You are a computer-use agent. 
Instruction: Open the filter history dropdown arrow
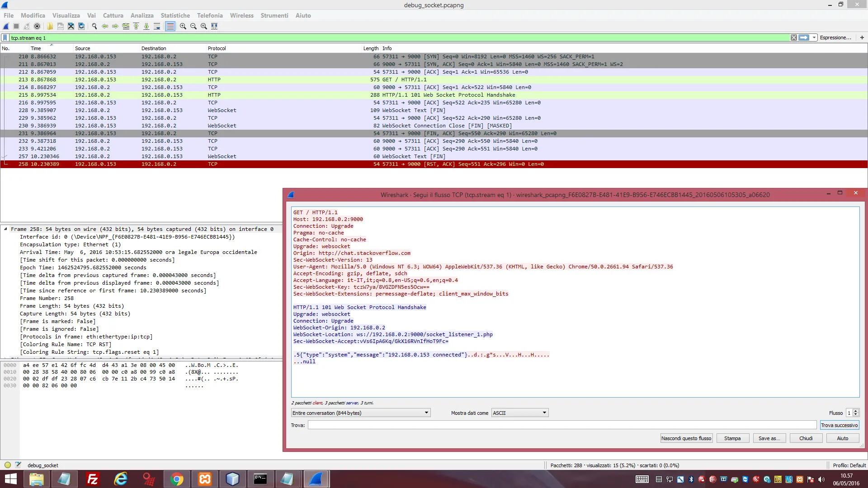[x=814, y=38]
